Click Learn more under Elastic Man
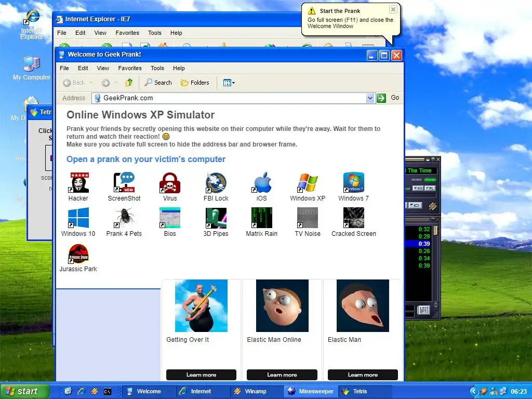This screenshot has width=532, height=399. point(363,375)
